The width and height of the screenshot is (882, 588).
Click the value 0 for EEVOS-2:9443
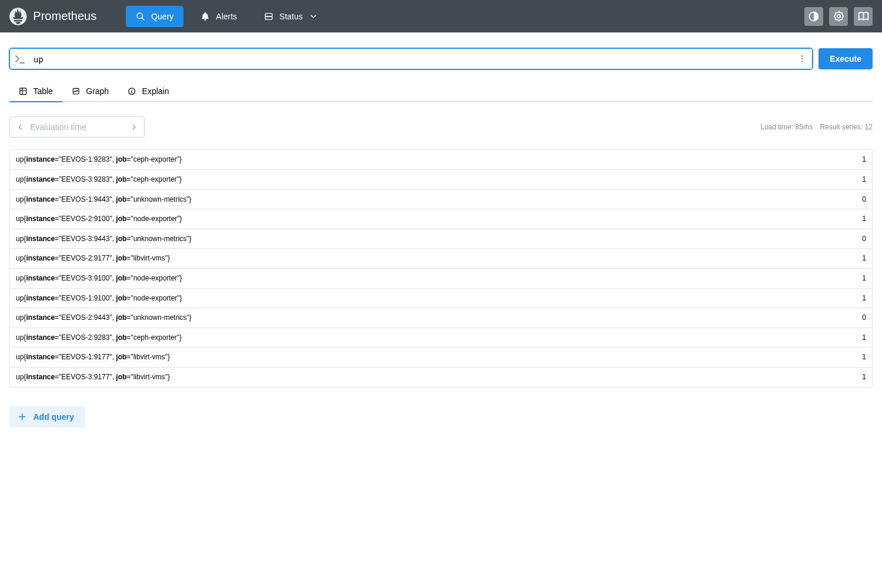864,318
